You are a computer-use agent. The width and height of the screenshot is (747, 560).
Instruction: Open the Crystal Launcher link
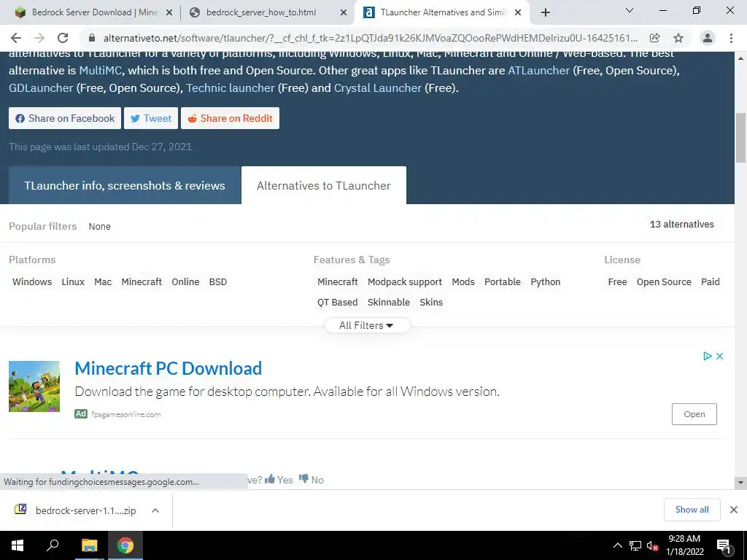(377, 88)
